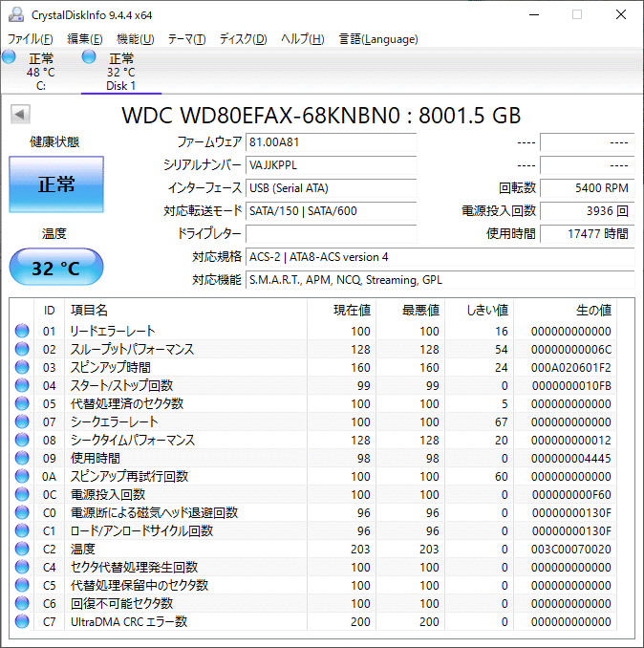Viewport: 644px width, 648px height.
Task: Click status orb for C6 回復不可能セクタ数
Action: click(22, 604)
